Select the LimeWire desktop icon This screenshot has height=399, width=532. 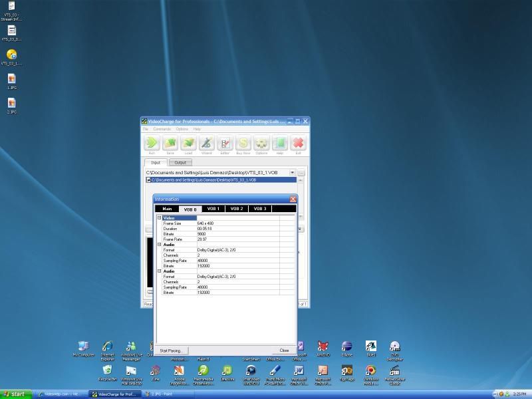tap(227, 373)
